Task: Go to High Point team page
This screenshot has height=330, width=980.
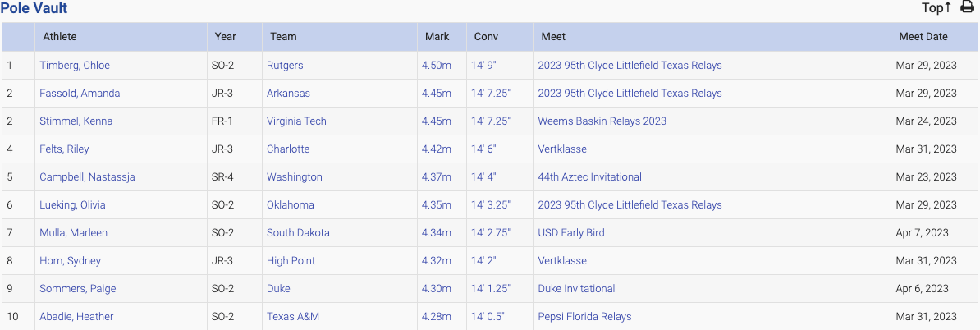Action: pos(291,261)
